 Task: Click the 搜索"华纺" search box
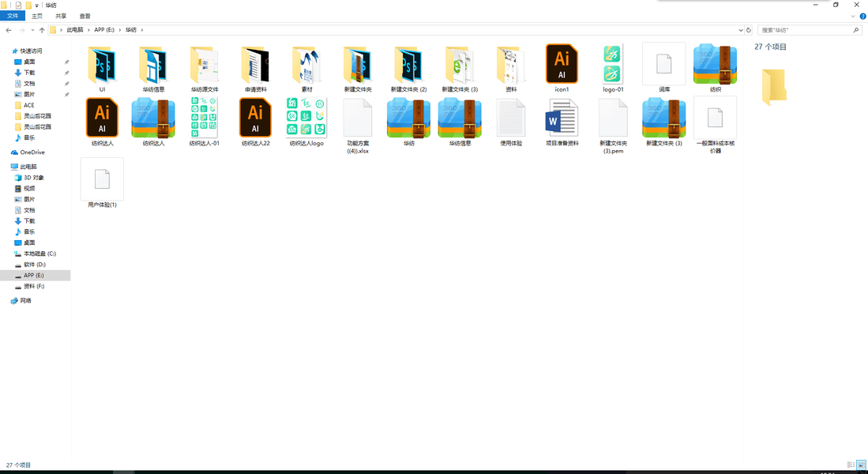click(809, 30)
